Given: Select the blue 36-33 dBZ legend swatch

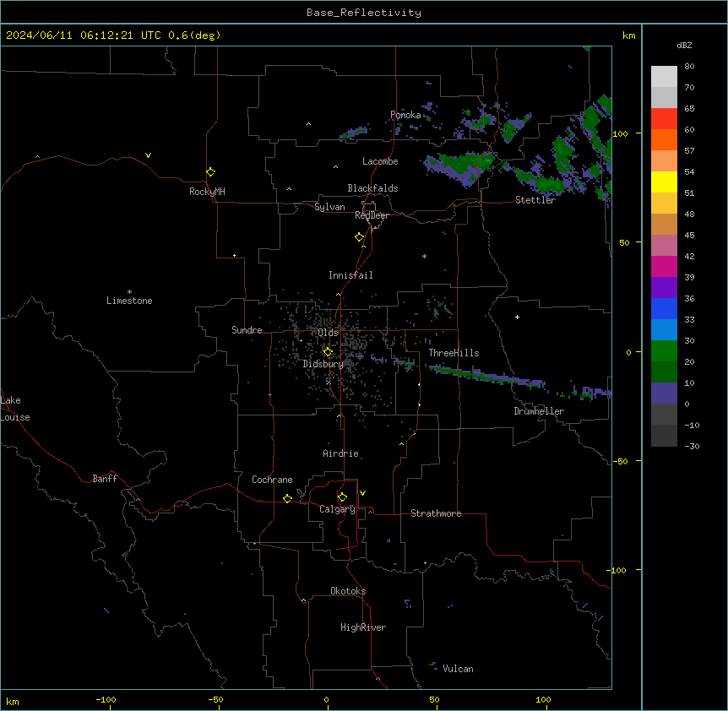Looking at the screenshot, I should pyautogui.click(x=664, y=309).
